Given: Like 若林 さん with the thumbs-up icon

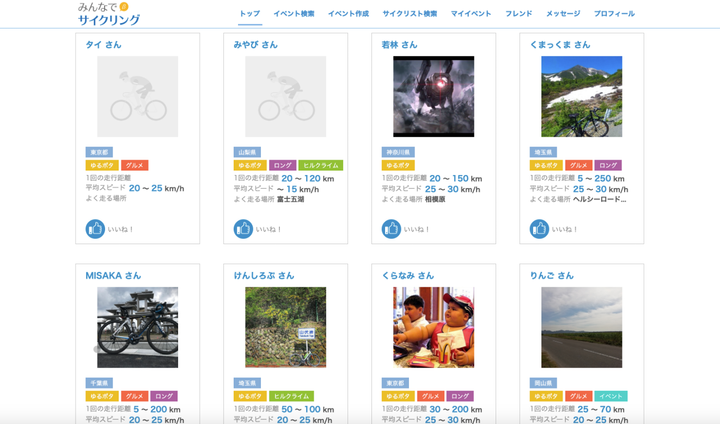Looking at the screenshot, I should point(391,229).
